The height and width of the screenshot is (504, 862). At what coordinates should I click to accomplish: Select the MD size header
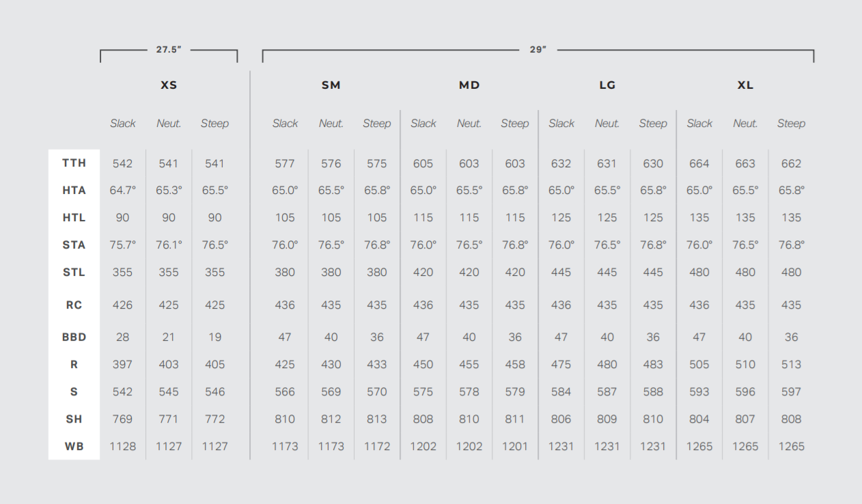click(x=469, y=85)
